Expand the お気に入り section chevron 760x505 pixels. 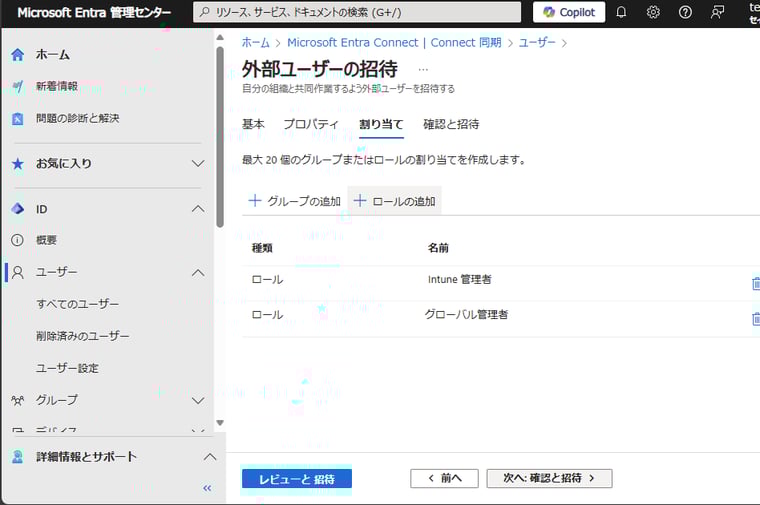(198, 164)
